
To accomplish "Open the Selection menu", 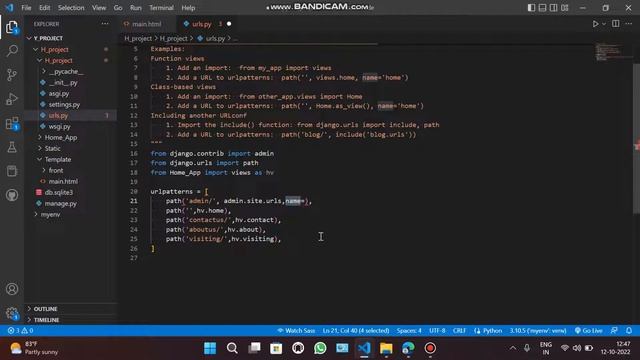I will 71,8.
